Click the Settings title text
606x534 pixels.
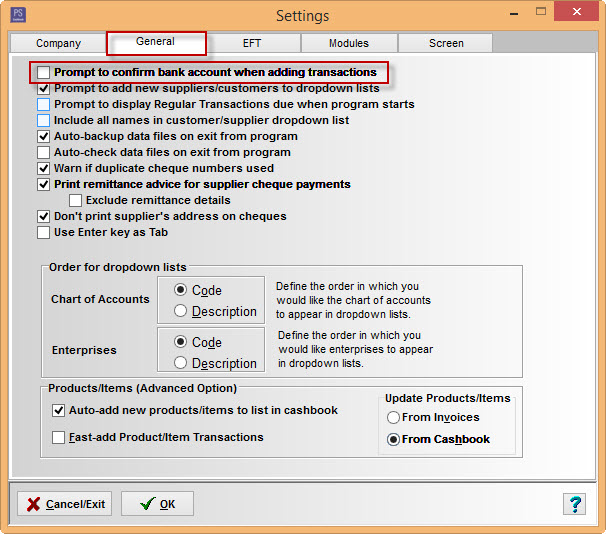303,16
